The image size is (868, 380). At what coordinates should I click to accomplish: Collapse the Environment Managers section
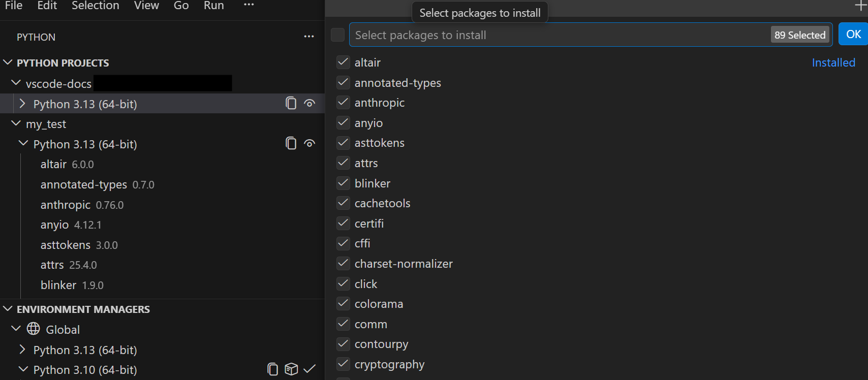click(x=8, y=309)
